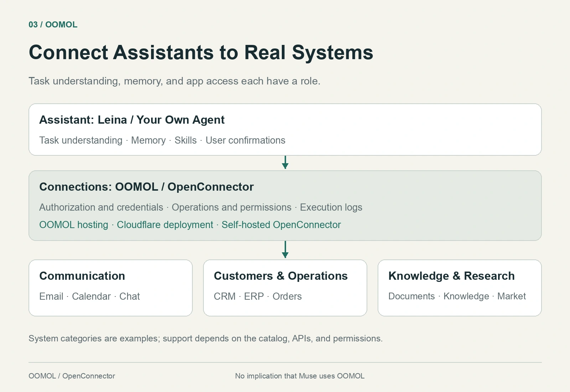
Task: Click the 'Knowledge & Research' card heading
Action: (x=451, y=276)
